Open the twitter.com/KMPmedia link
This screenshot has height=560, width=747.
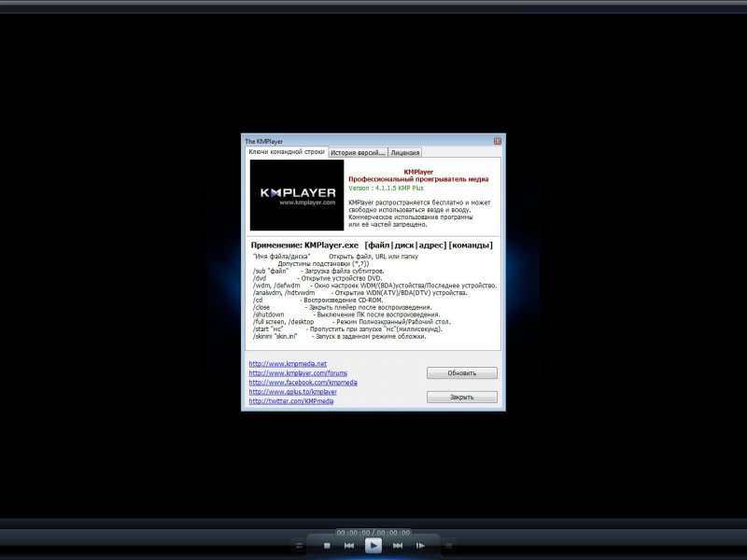pos(291,401)
